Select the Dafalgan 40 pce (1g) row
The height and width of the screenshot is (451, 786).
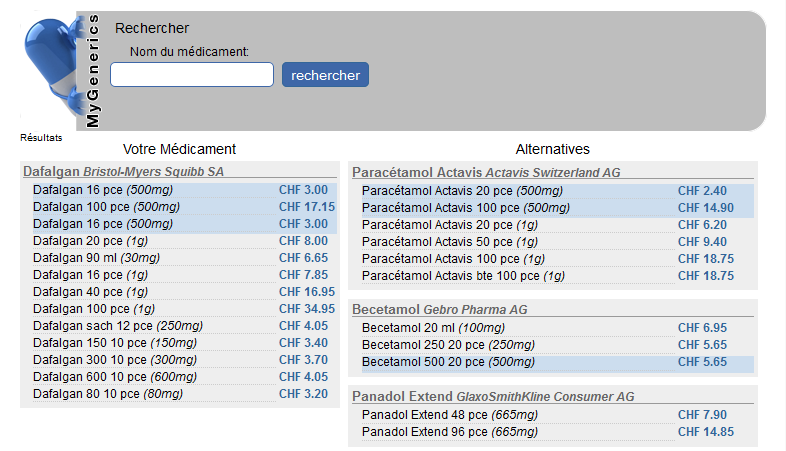pyautogui.click(x=184, y=292)
